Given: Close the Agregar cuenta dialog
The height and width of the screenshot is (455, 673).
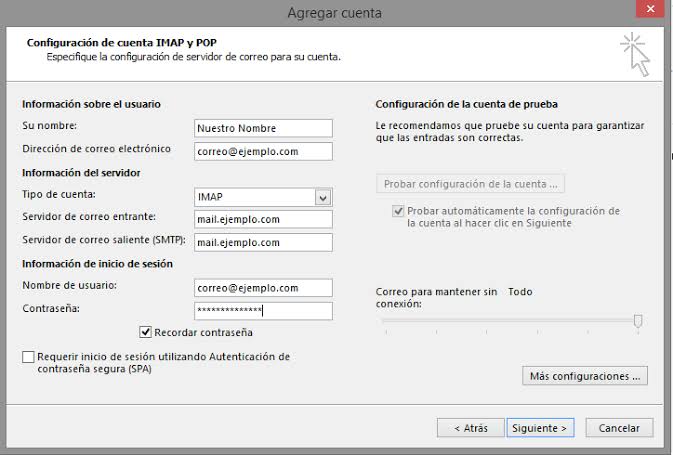Looking at the screenshot, I should [650, 9].
